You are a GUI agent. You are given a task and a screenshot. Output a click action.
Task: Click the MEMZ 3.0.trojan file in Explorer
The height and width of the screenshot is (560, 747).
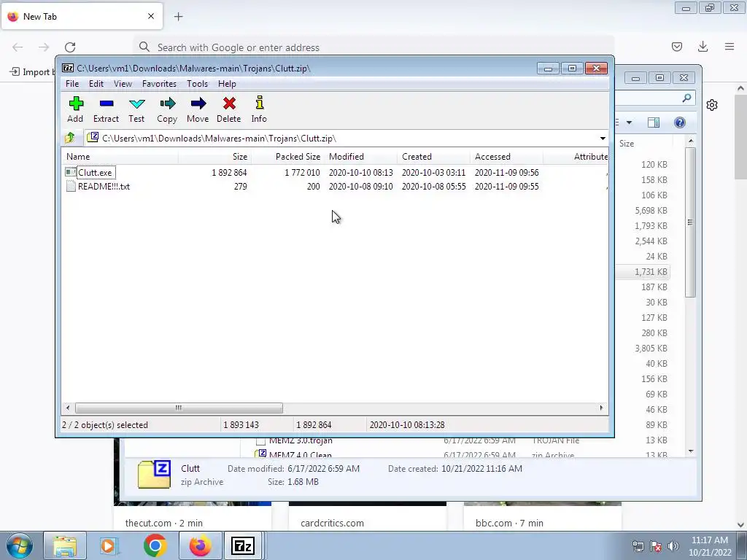301,441
